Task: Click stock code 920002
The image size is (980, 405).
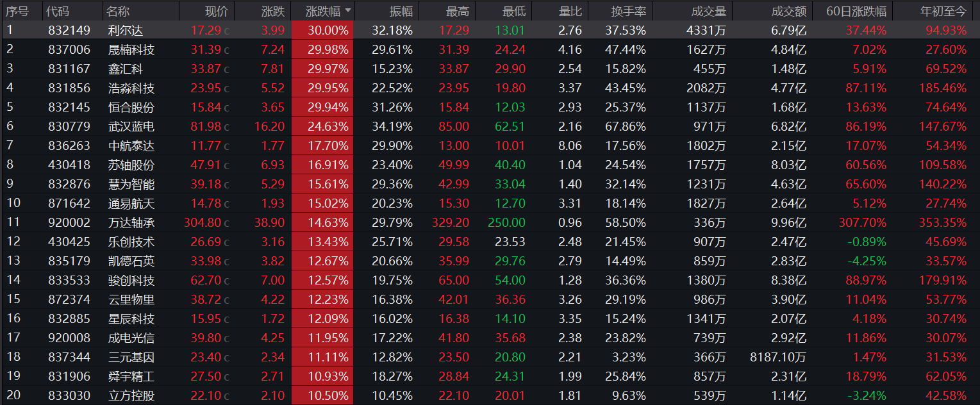Action: [69, 222]
